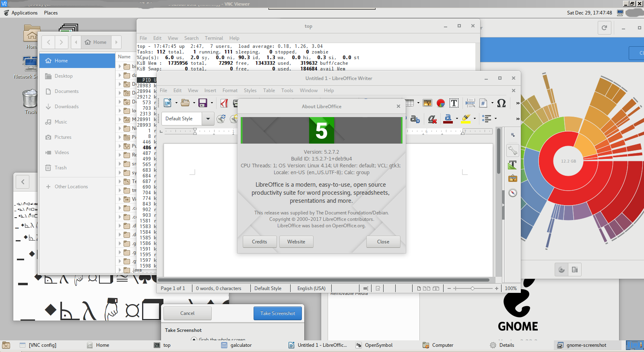This screenshot has width=644, height=352.
Task: Click the zoom slider handle in the Writer status bar
Action: (x=473, y=288)
